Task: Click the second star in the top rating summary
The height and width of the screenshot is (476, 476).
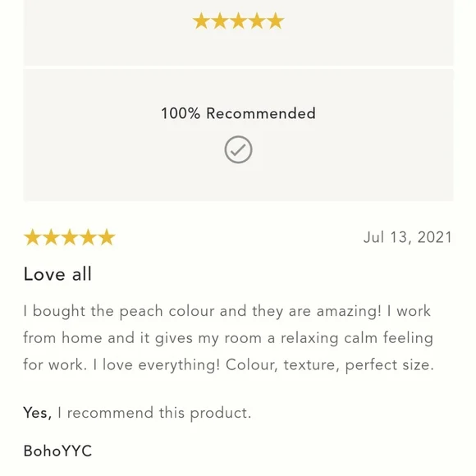Action: [220, 21]
